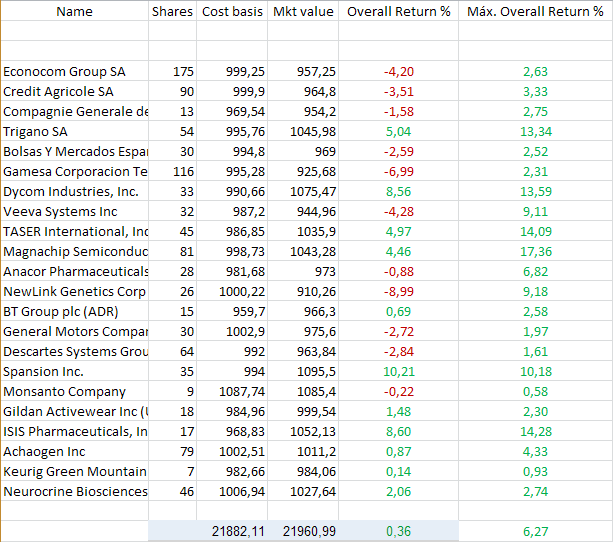Select max return 14,28 for ISIS
The width and height of the screenshot is (613, 542).
click(536, 431)
